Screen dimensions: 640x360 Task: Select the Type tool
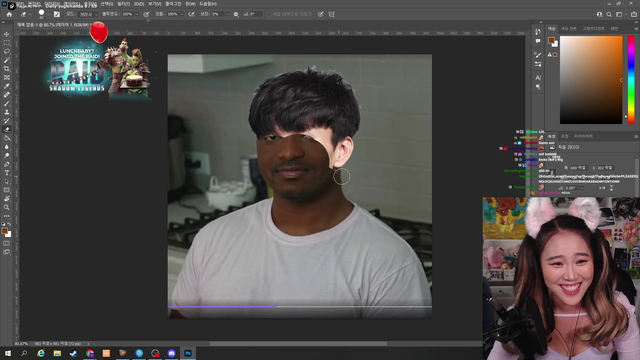7,173
